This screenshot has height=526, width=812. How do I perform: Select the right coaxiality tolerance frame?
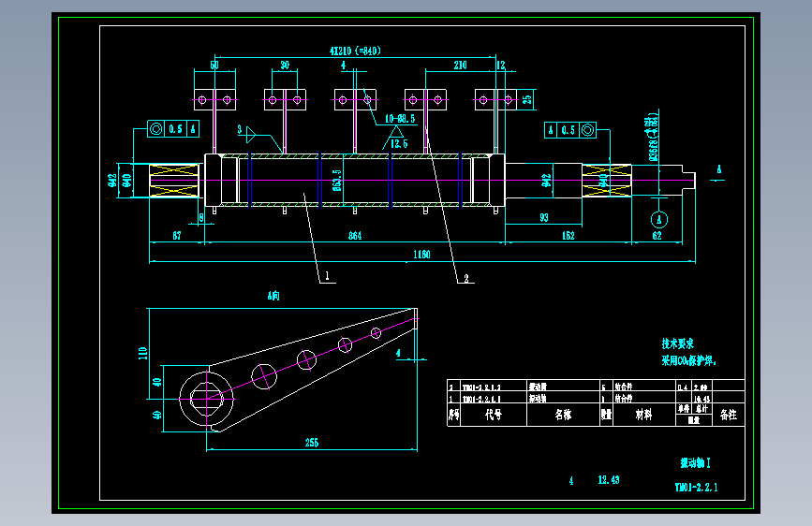click(x=570, y=130)
